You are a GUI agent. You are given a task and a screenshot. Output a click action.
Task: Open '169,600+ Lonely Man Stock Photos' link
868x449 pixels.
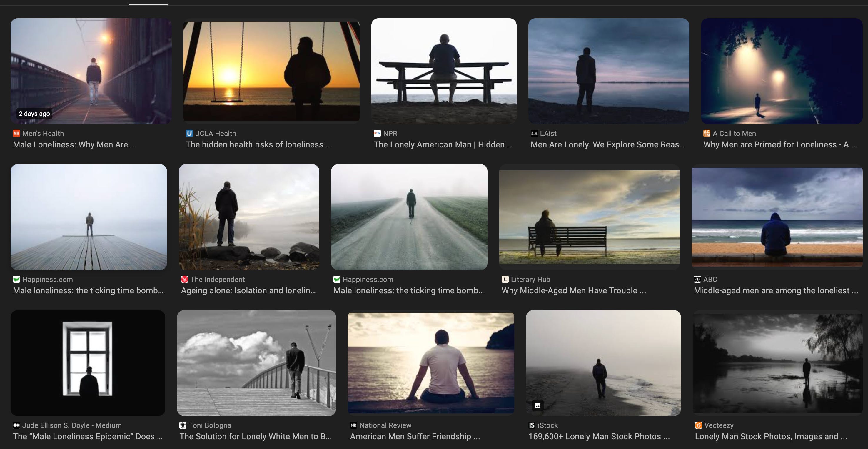coord(599,437)
